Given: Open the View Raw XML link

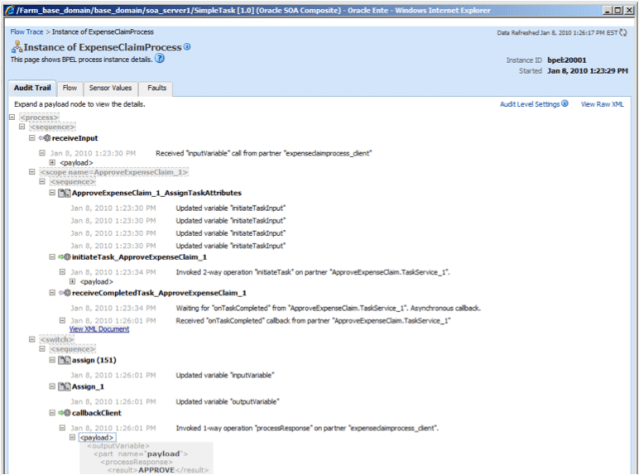Looking at the screenshot, I should tap(603, 103).
